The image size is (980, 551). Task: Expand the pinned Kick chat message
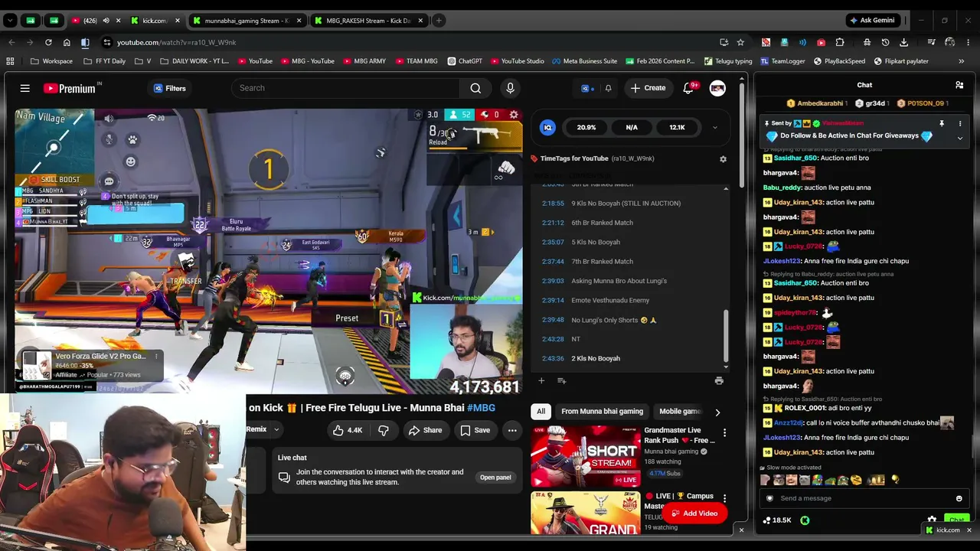[x=959, y=138]
